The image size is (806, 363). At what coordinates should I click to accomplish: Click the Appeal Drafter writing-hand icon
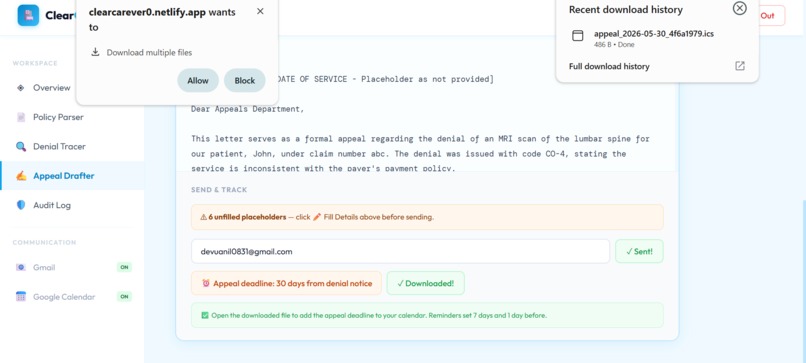pos(21,176)
